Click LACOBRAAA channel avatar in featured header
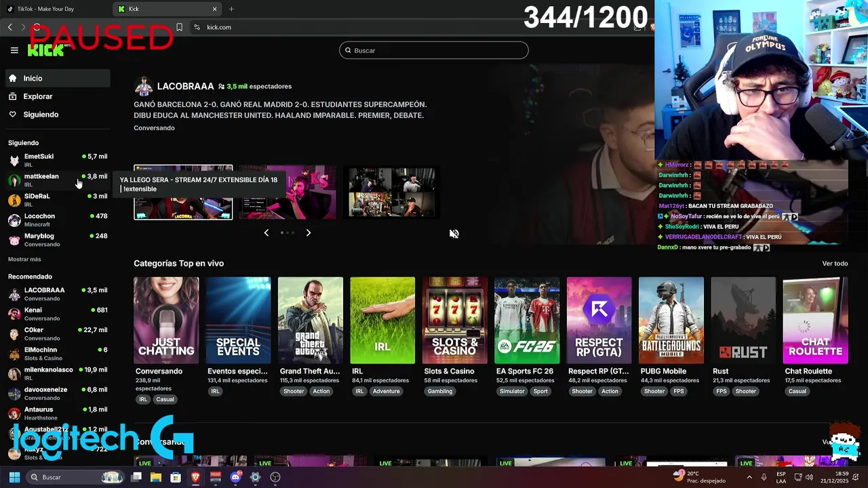The image size is (868, 488). click(144, 87)
